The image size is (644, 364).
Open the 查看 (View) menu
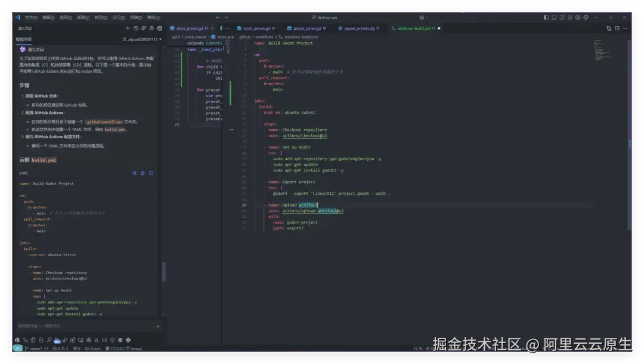83,18
